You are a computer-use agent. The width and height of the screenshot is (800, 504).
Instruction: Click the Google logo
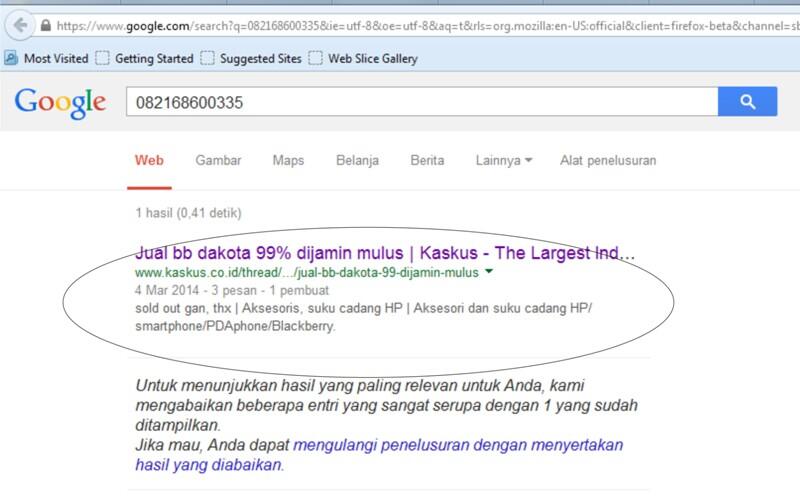coord(60,103)
